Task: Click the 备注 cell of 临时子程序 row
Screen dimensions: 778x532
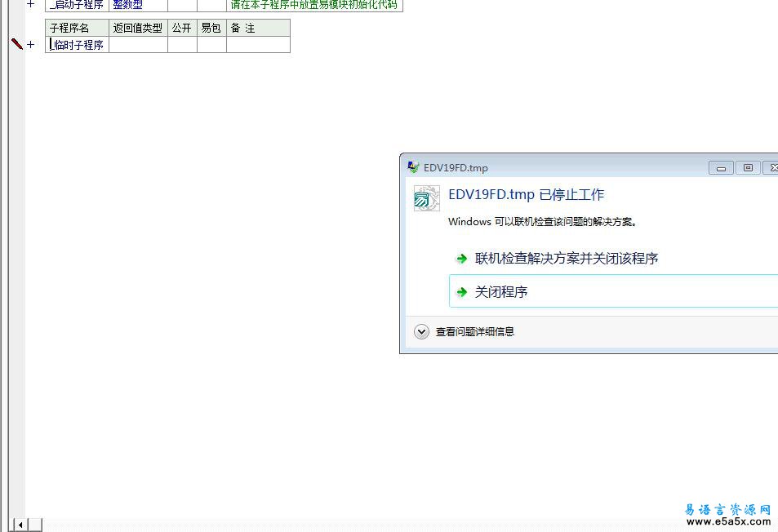Action: [258, 45]
